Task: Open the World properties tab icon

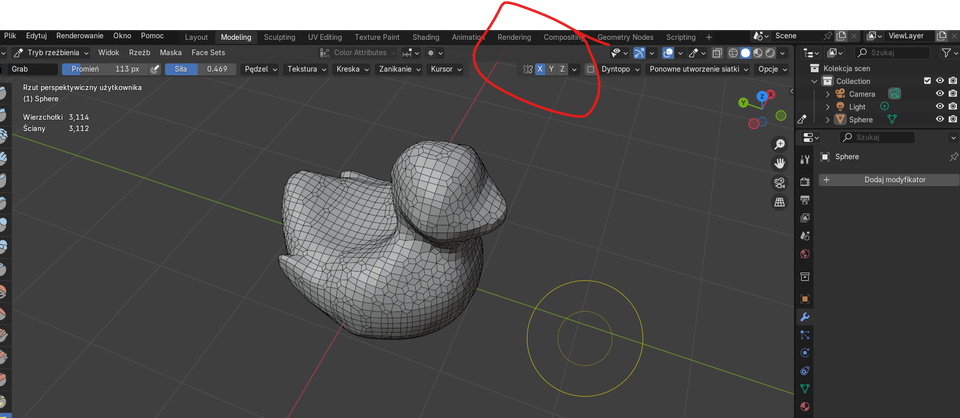Action: click(805, 254)
